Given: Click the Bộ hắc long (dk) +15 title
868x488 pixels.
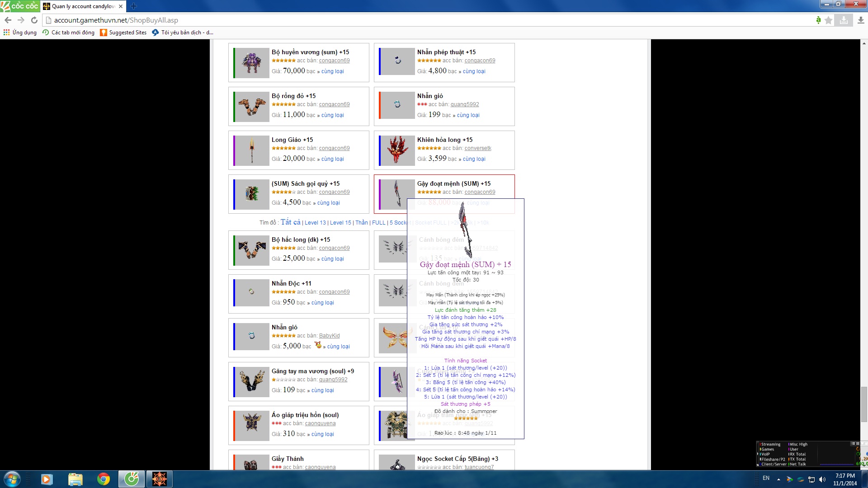Looking at the screenshot, I should [x=301, y=240].
